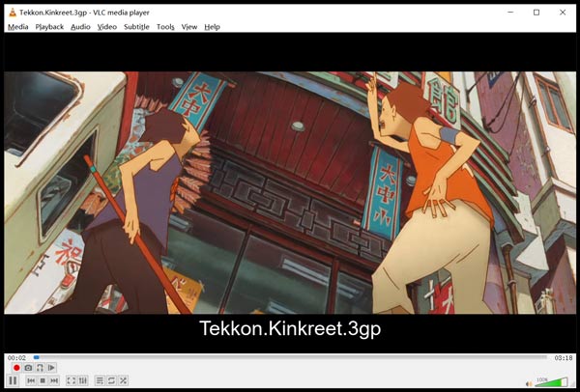The image size is (580, 392).
Task: Open the Playback menu
Action: (x=49, y=27)
